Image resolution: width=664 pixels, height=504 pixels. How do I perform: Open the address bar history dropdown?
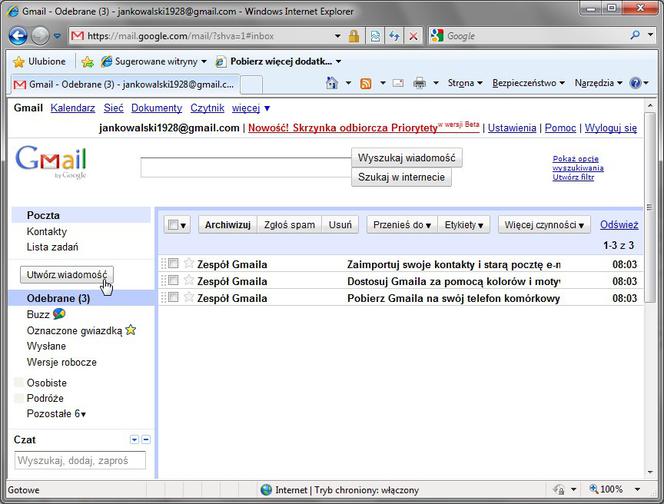pos(338,36)
